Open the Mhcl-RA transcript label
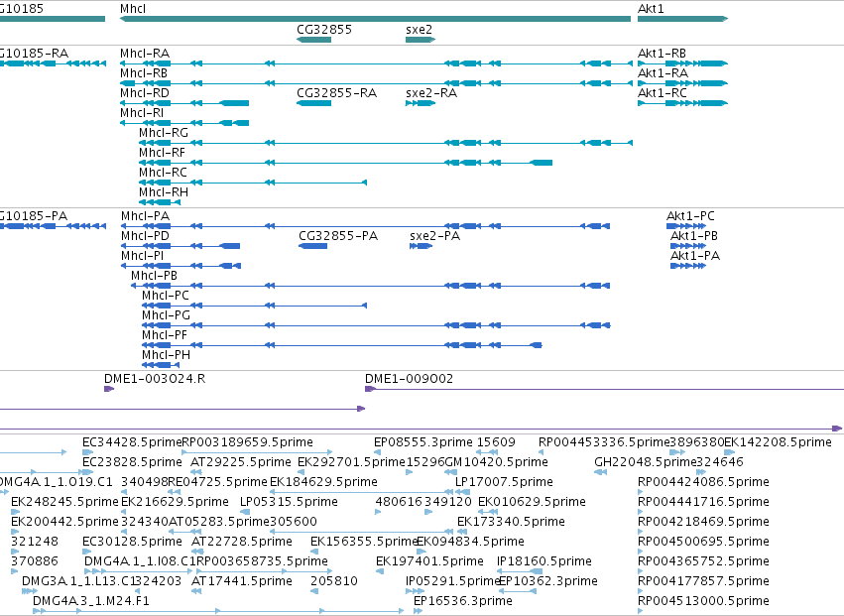This screenshot has height=616, width=844. (x=145, y=54)
